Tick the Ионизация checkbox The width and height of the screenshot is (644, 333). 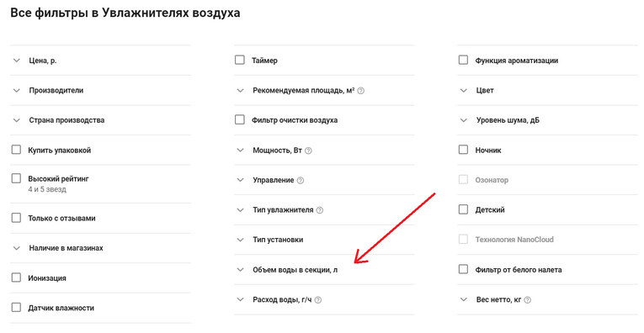pos(16,277)
